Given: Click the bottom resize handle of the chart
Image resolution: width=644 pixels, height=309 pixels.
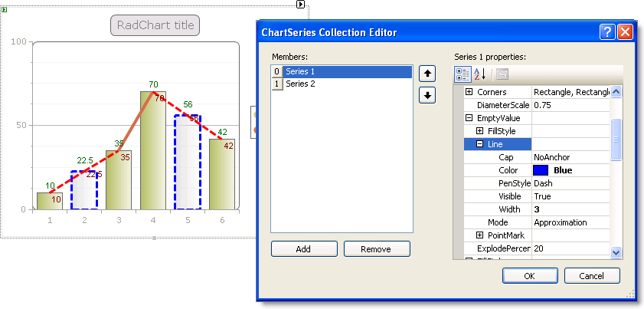Looking at the screenshot, I should (154, 238).
